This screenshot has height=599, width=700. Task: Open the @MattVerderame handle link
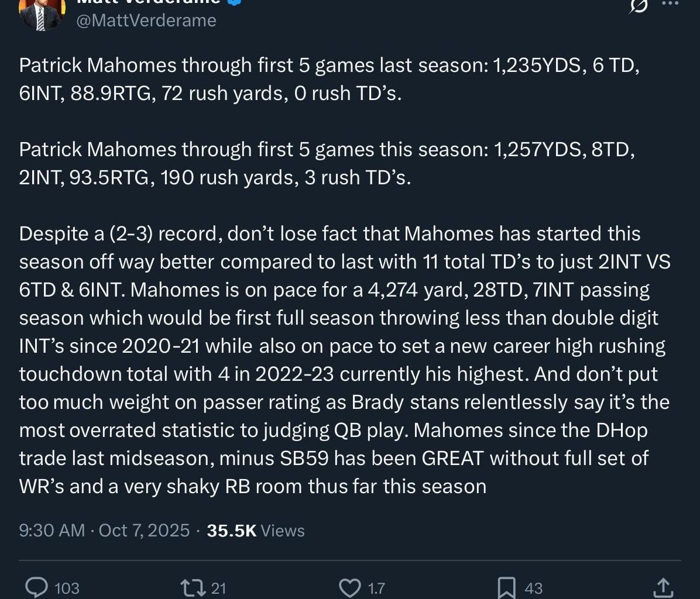point(146,20)
